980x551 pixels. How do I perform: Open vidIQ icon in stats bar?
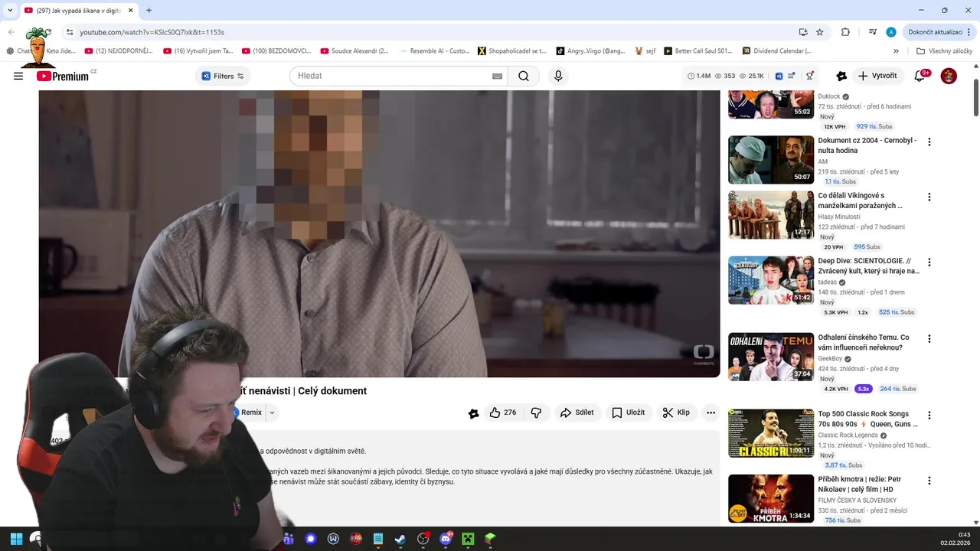click(779, 76)
